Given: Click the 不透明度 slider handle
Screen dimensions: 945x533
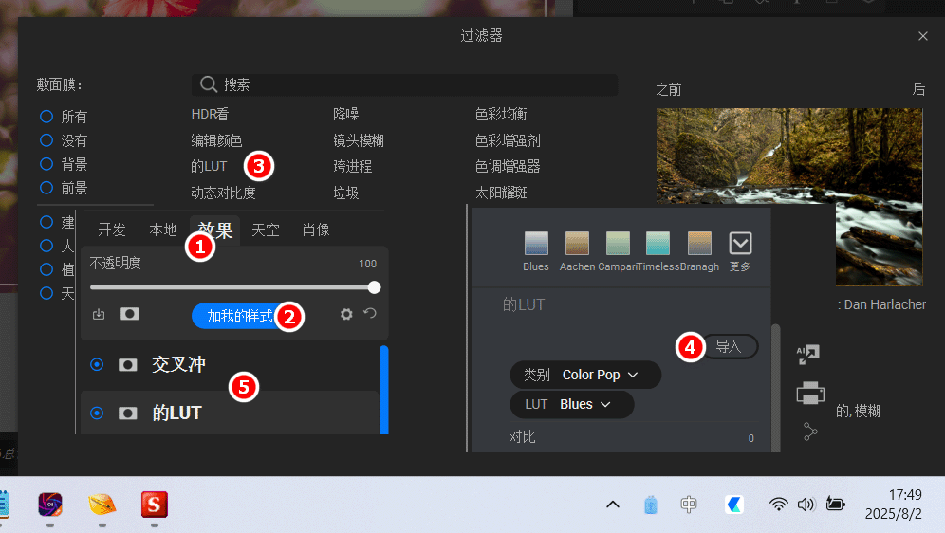Looking at the screenshot, I should click(x=374, y=287).
